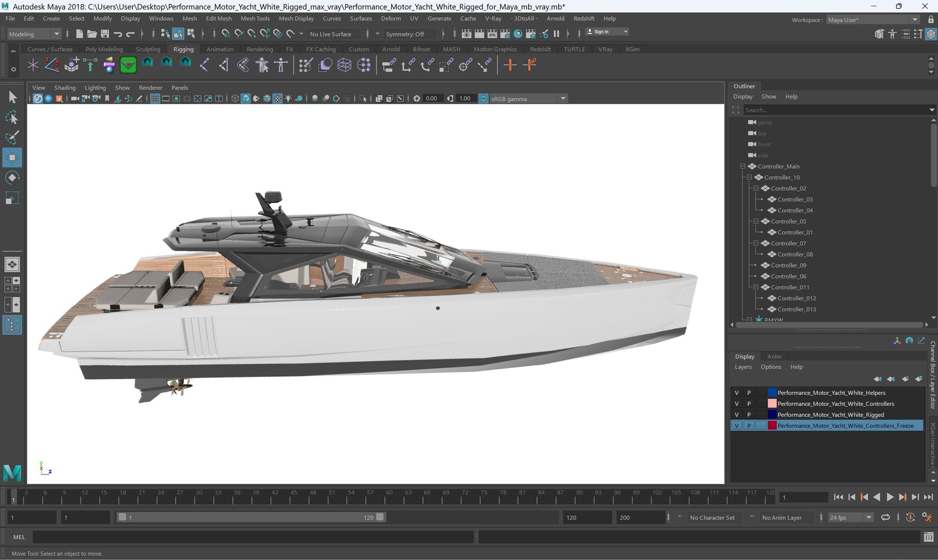Open the Animation Preferences running-figure icon
This screenshot has height=560, width=938.
pyautogui.click(x=927, y=517)
